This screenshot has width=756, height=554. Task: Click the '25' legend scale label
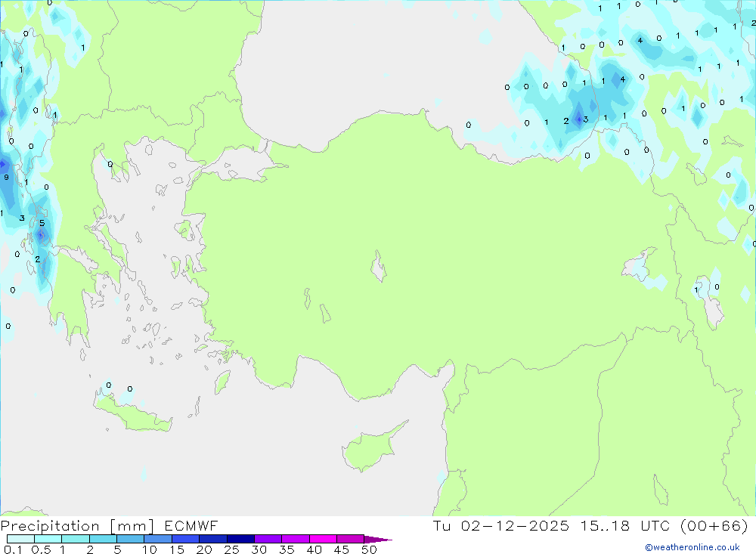point(232,549)
